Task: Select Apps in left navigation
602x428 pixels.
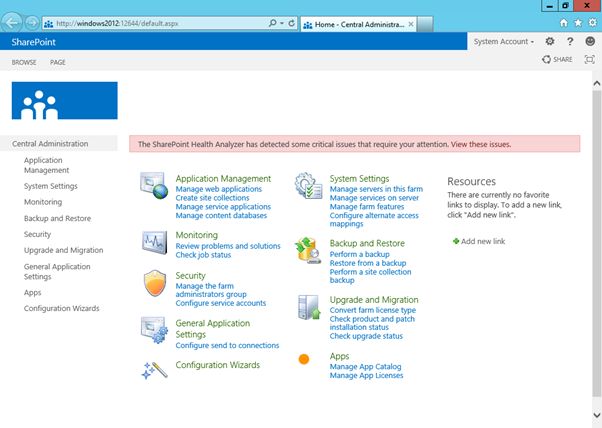Action: pos(33,292)
